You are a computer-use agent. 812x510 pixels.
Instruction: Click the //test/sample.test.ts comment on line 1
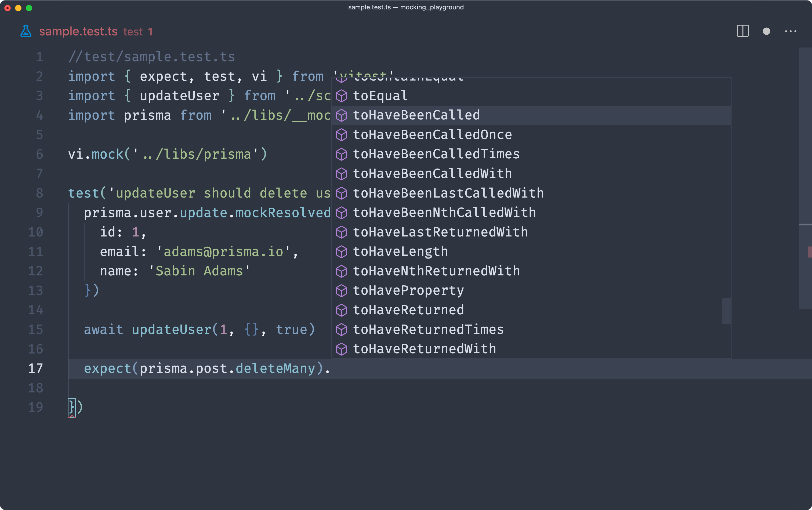pos(152,57)
